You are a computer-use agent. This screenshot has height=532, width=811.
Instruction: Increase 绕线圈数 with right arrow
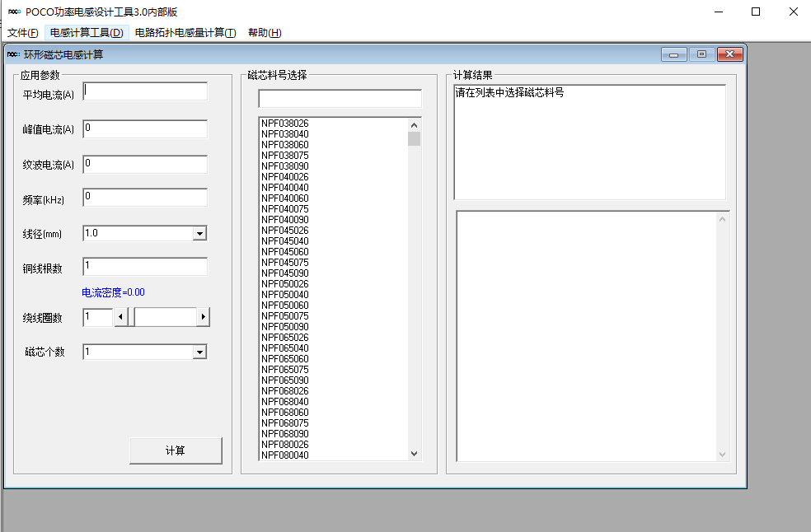click(203, 317)
